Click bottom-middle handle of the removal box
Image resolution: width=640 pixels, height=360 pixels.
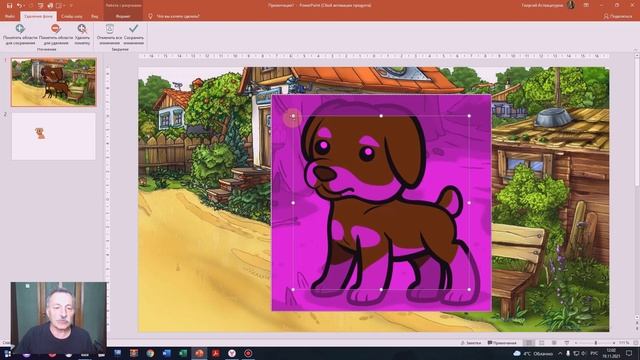tap(381, 290)
